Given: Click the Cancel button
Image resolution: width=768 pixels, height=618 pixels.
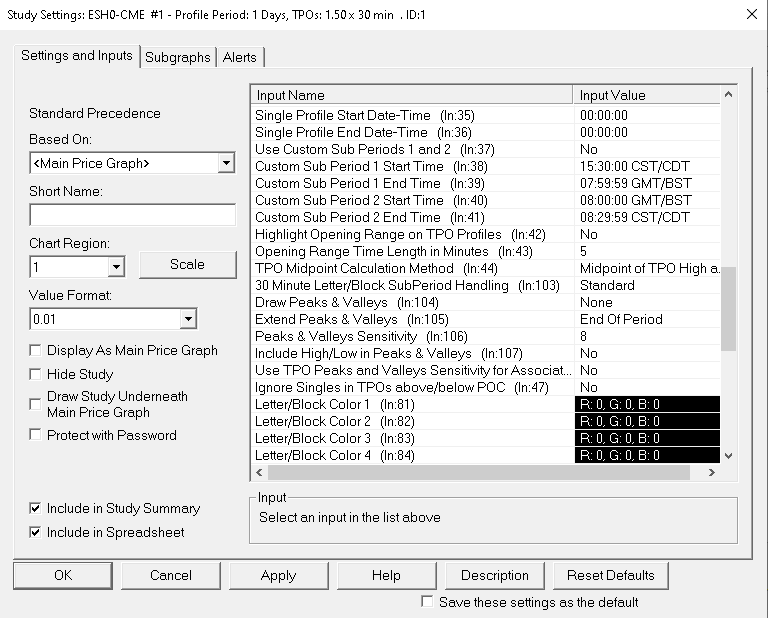Looking at the screenshot, I should click(171, 575).
